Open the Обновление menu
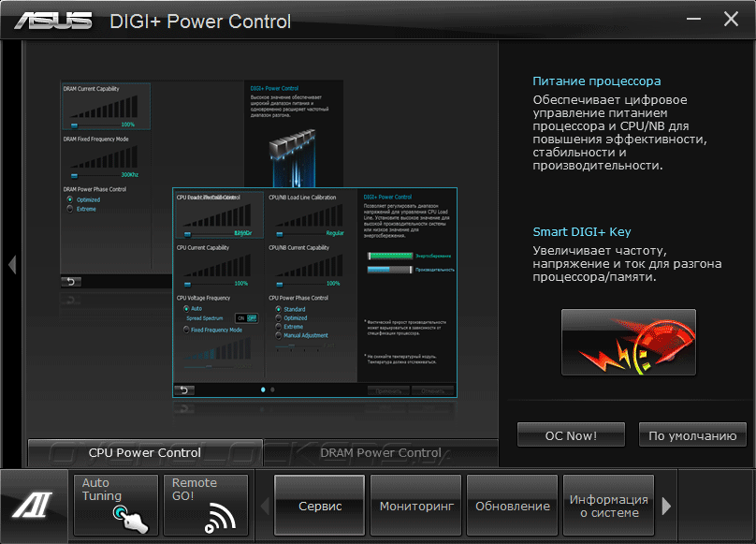Image resolution: width=756 pixels, height=544 pixels. [x=513, y=506]
